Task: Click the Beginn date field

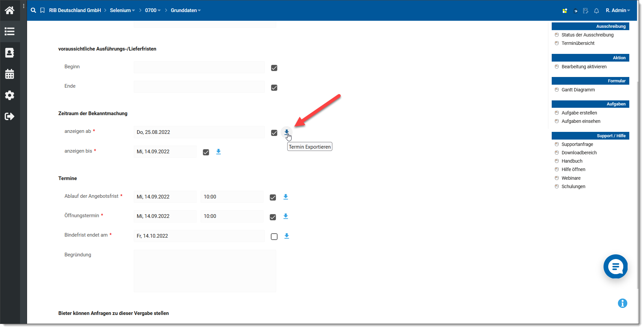Action: (199, 67)
